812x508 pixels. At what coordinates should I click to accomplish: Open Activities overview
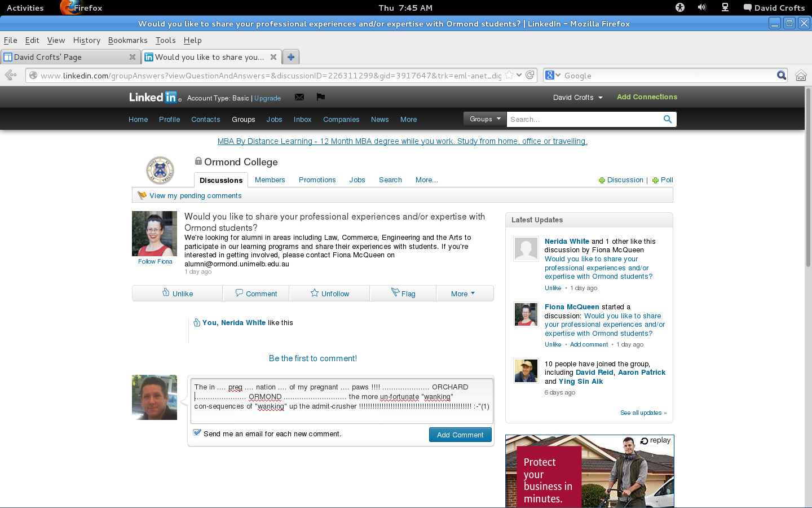click(25, 7)
